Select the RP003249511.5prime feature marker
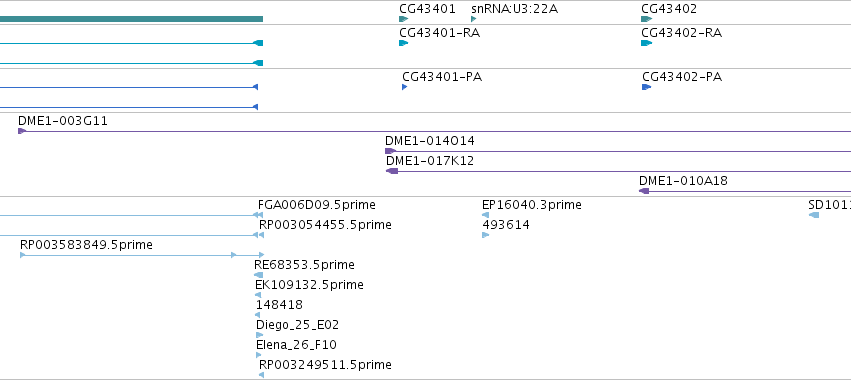This screenshot has width=851, height=380. point(261,375)
